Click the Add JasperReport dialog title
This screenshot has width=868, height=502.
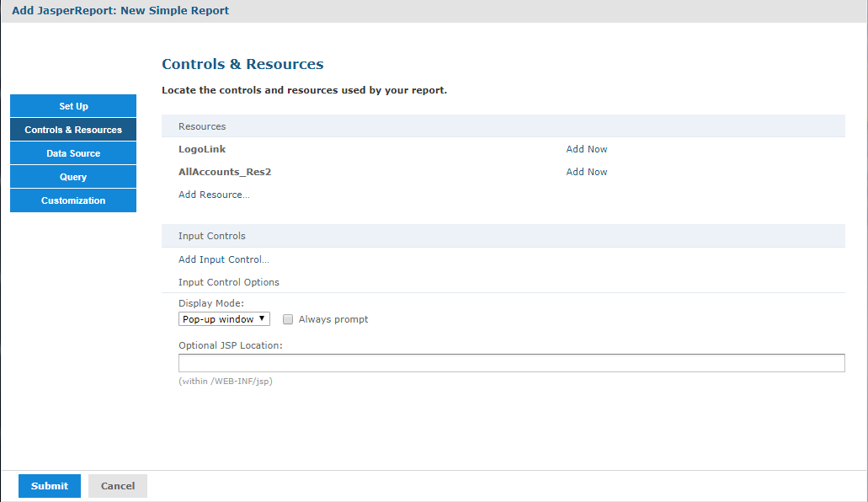tap(120, 10)
